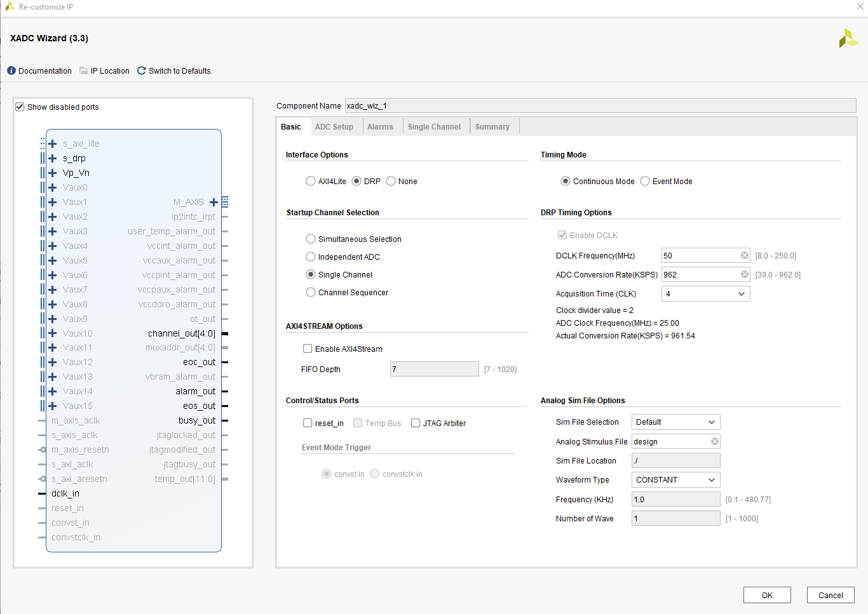Screen dimensions: 868x614
Task: Click the busy_out port label
Action: click(197, 420)
